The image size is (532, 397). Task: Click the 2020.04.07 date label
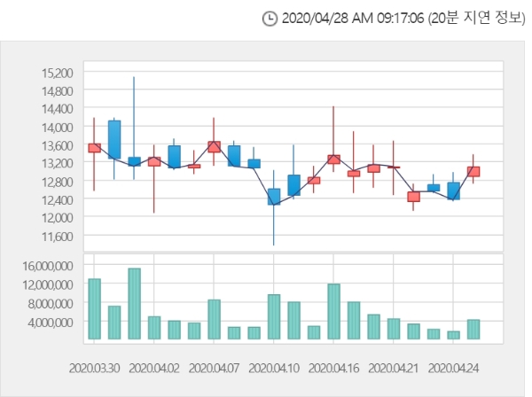214,368
